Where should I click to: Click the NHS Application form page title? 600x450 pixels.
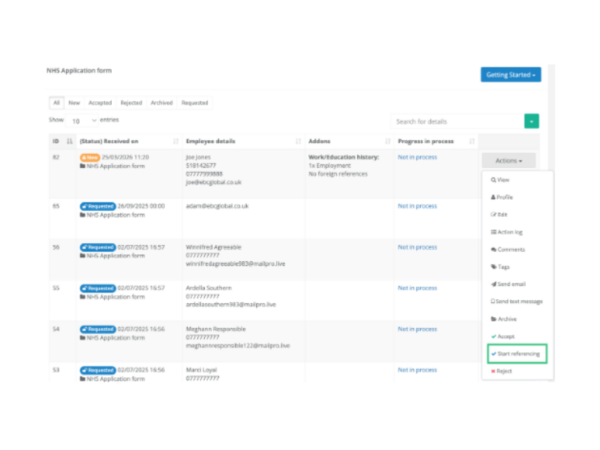coord(79,70)
